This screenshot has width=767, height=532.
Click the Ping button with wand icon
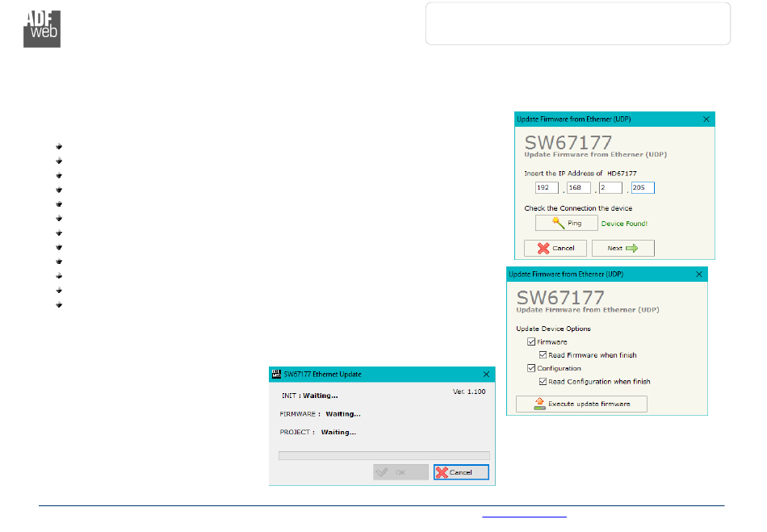pos(566,223)
